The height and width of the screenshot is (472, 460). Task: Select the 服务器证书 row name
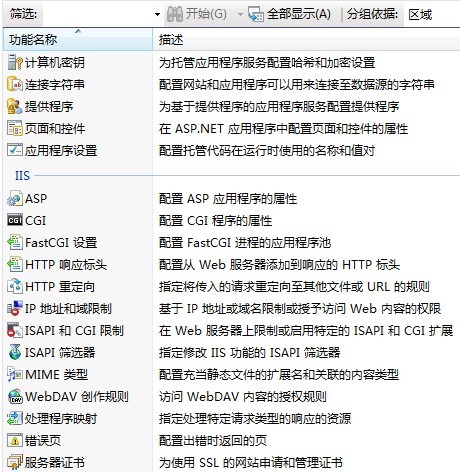point(55,463)
